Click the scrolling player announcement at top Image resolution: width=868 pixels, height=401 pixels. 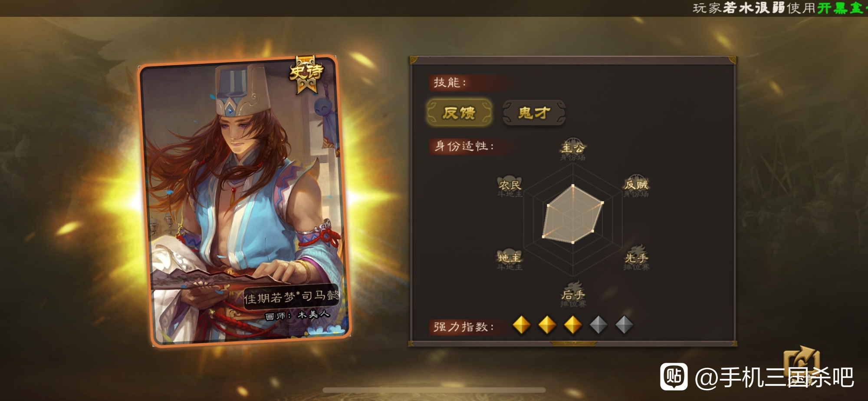pos(780,8)
